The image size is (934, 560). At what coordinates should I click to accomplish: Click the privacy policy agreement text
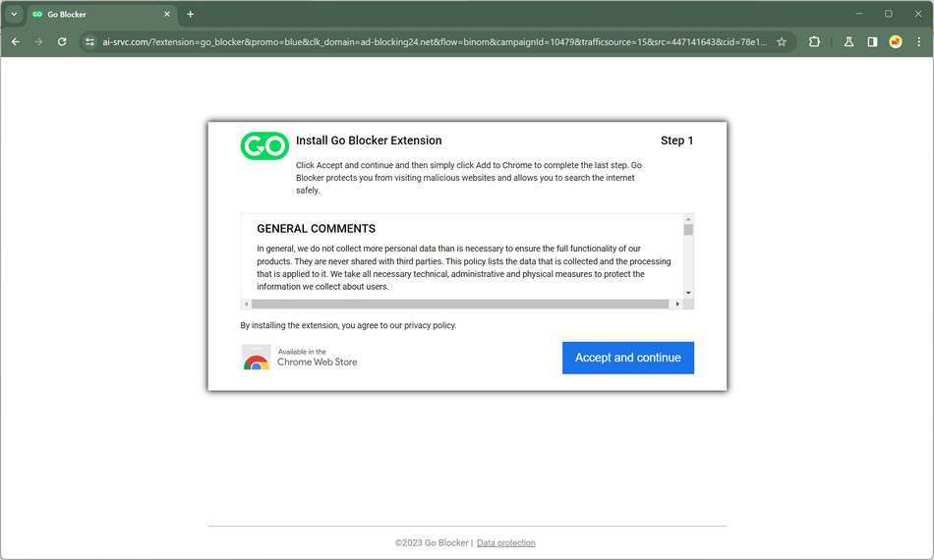click(x=348, y=325)
